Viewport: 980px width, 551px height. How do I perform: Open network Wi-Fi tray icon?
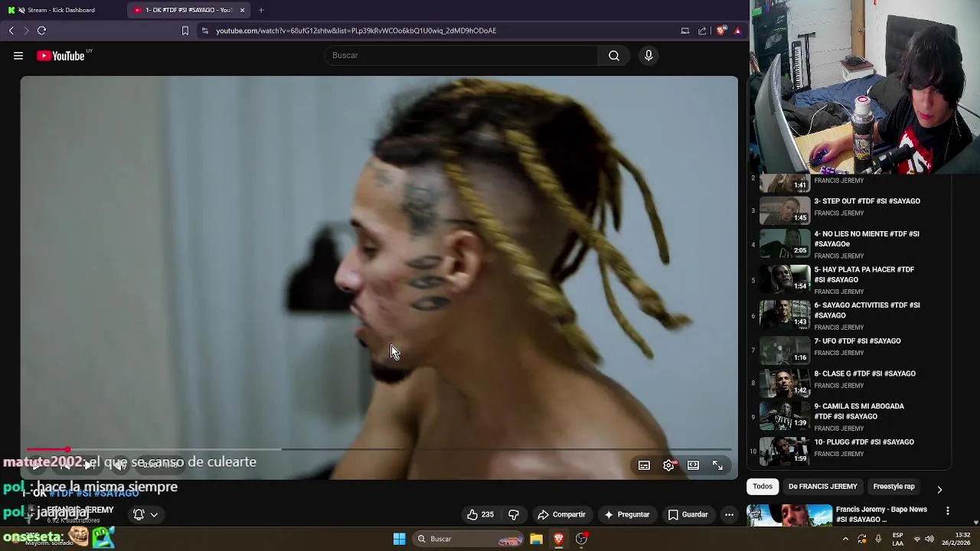[x=916, y=539]
